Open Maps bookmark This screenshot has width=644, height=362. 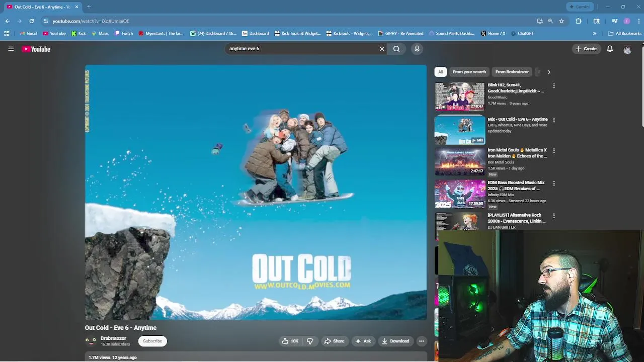pos(100,34)
